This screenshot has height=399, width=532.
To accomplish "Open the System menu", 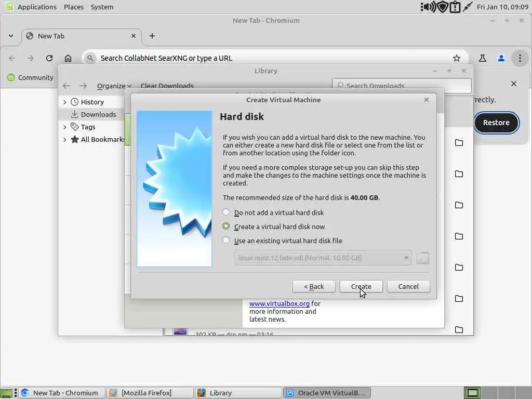I will click(x=102, y=7).
